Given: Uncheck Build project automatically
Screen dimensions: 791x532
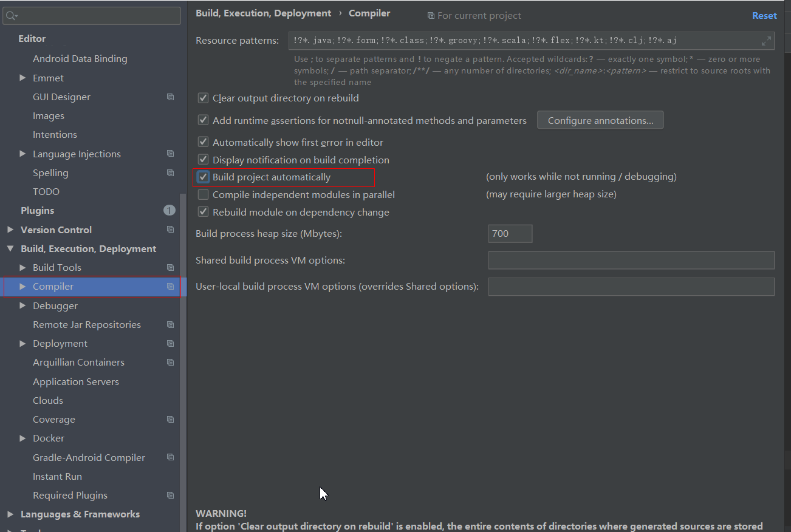Looking at the screenshot, I should pyautogui.click(x=203, y=177).
